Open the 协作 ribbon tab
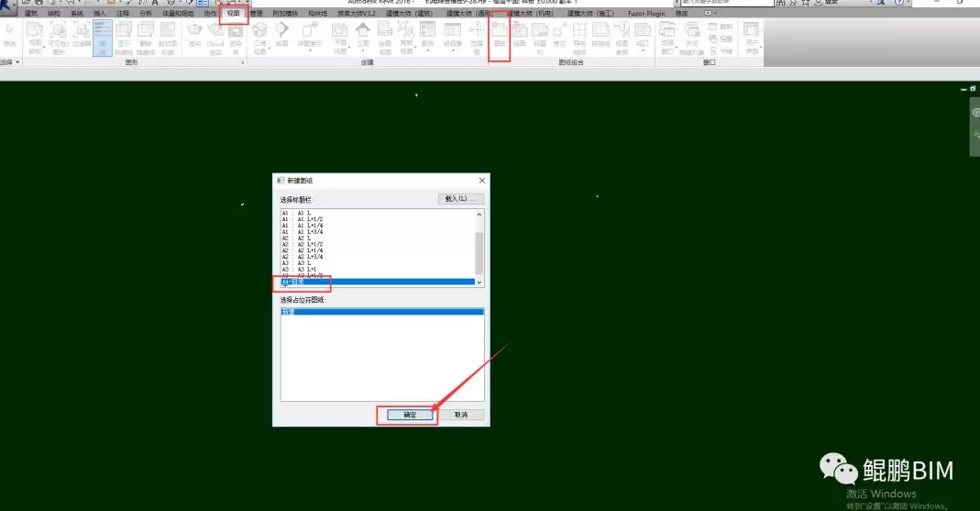980x511 pixels. coord(211,13)
